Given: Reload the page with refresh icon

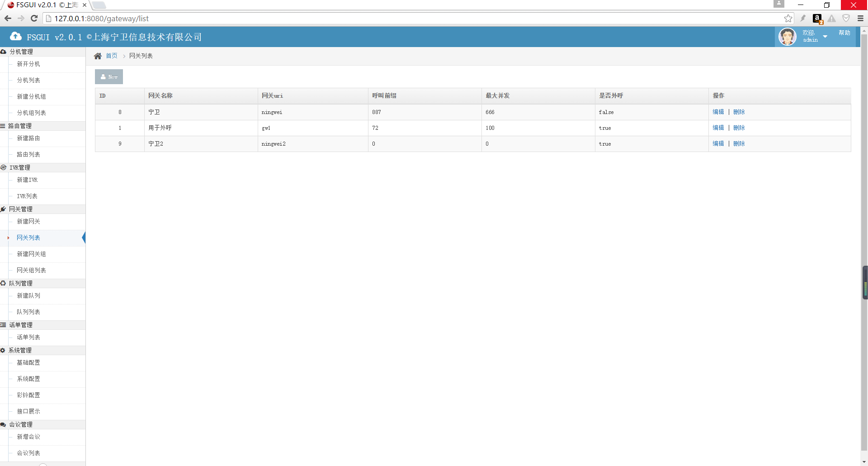Looking at the screenshot, I should [x=34, y=19].
